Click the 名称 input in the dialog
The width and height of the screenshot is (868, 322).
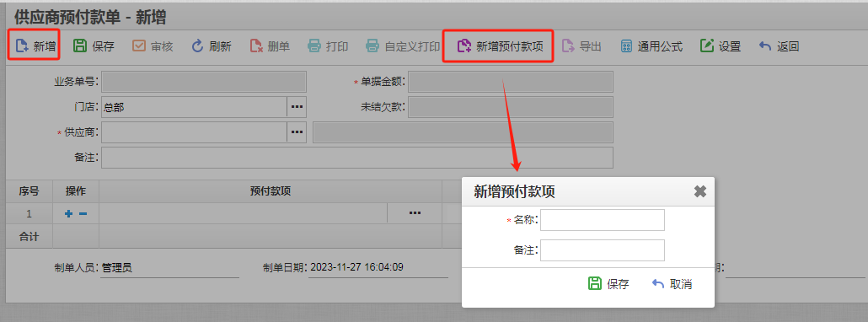603,220
